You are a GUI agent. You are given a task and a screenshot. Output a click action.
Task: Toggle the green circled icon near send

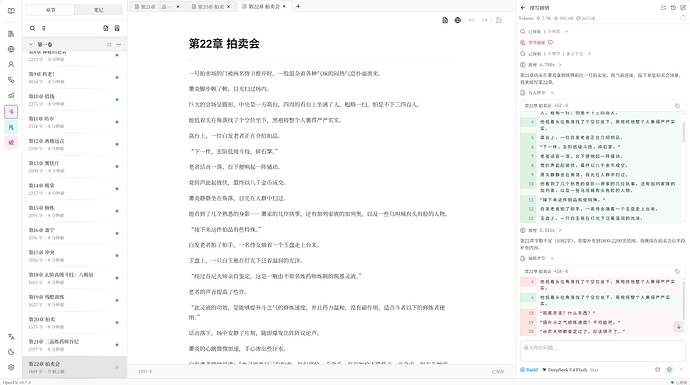(669, 370)
